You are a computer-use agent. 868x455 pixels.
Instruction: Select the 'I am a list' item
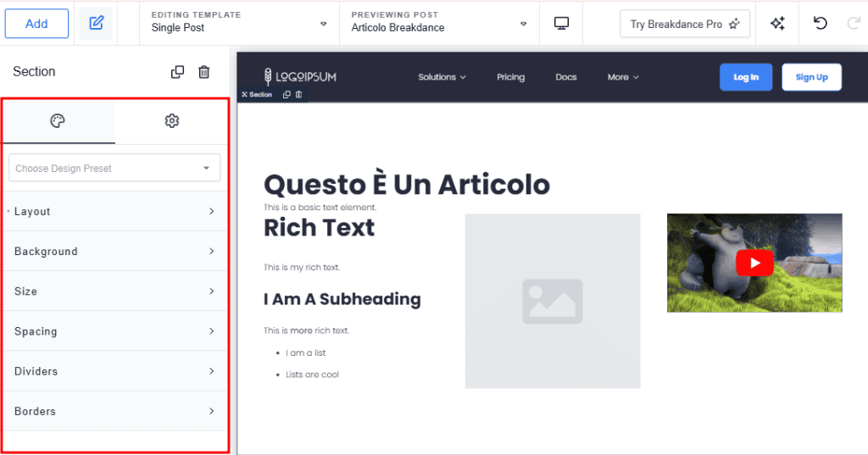305,352
